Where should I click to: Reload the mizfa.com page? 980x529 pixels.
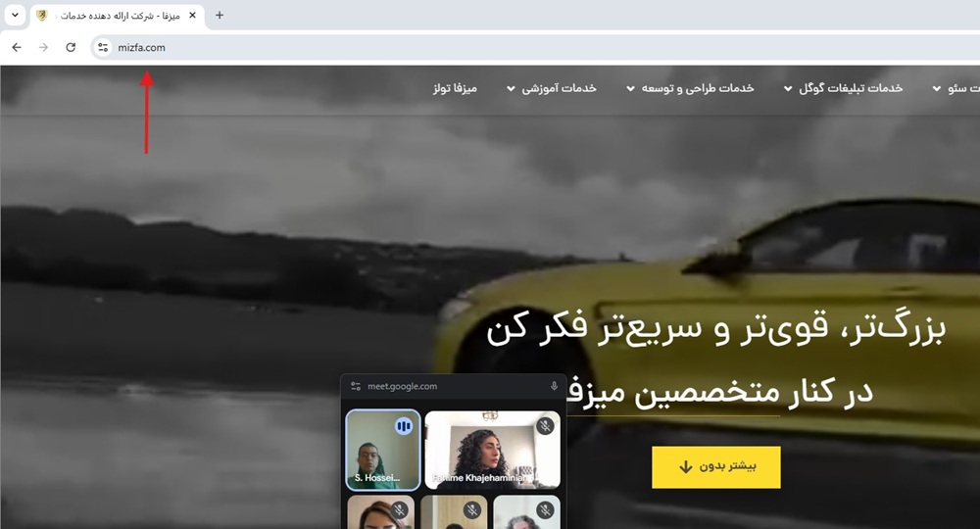71,47
